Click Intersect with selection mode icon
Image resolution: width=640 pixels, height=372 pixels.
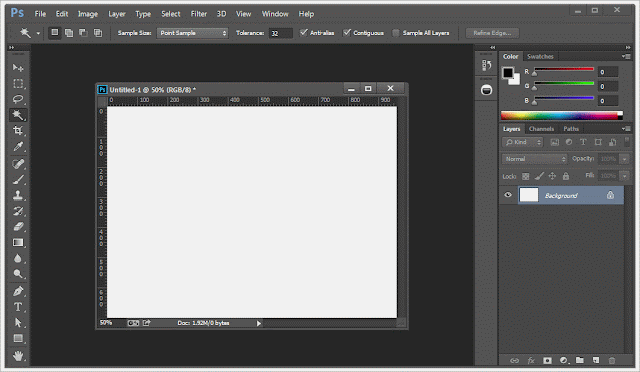(98, 33)
